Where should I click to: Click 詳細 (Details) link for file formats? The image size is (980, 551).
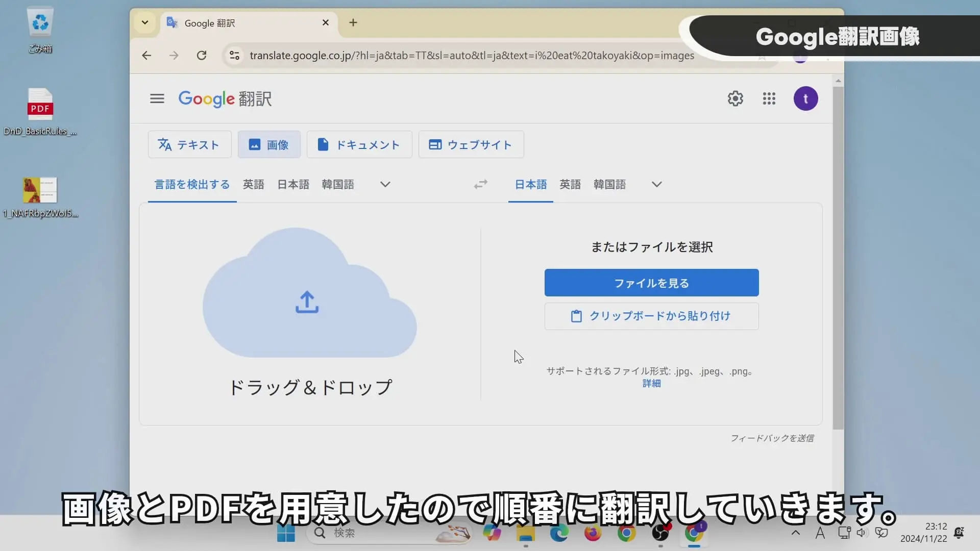[x=650, y=384]
